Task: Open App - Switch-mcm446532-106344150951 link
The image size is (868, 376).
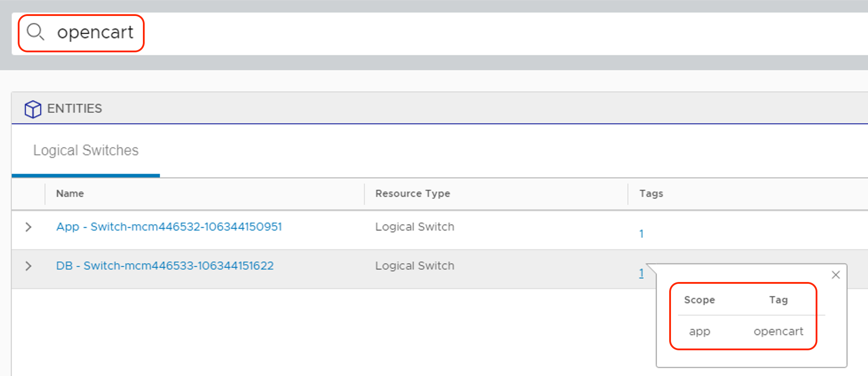Action: (x=169, y=227)
